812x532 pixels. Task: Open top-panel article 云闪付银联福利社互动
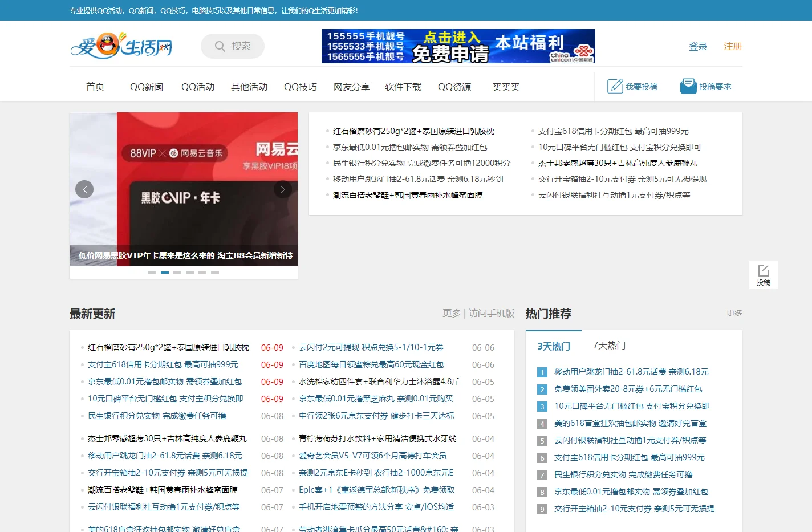pos(614,195)
